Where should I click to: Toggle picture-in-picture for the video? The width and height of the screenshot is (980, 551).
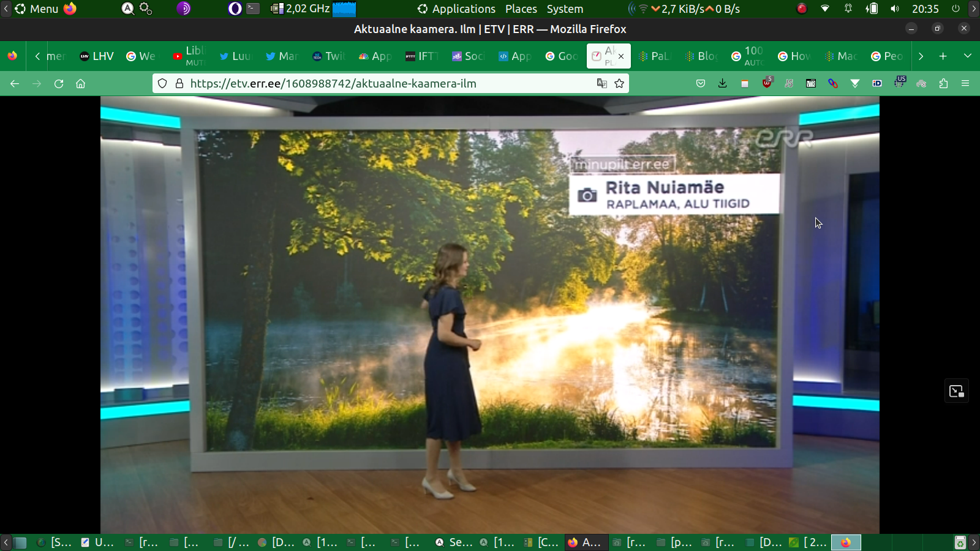[x=957, y=391]
